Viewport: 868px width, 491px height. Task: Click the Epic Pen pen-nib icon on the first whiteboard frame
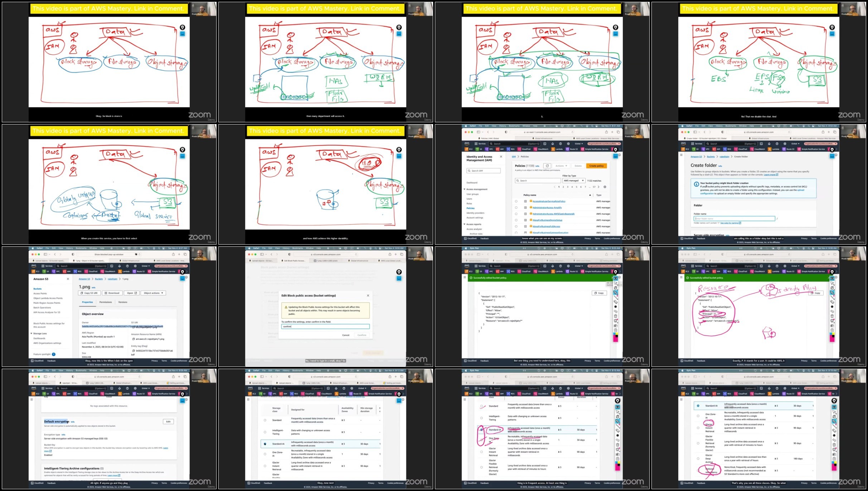183,27
